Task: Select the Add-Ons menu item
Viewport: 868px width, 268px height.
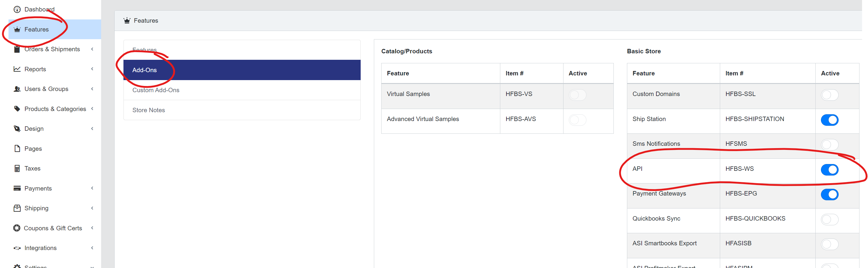Action: pos(145,70)
